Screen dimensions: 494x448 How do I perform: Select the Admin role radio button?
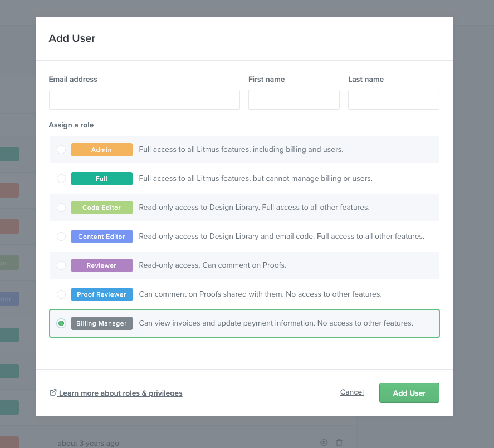point(61,150)
